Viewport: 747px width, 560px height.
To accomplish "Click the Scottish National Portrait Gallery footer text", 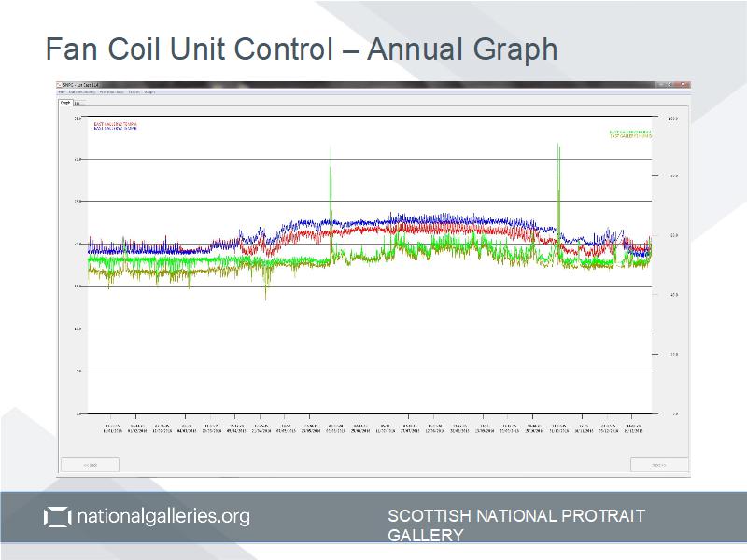I will tap(516, 525).
